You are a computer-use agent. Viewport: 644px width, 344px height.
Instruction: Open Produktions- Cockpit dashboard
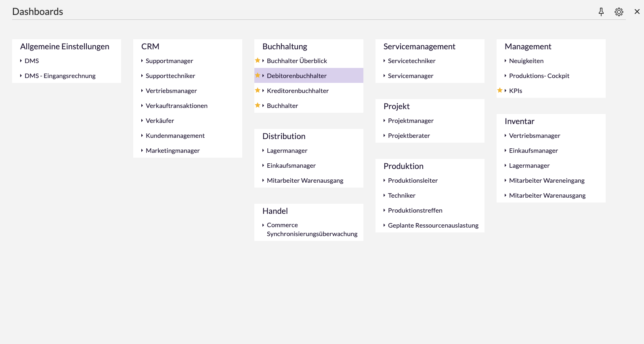click(539, 76)
